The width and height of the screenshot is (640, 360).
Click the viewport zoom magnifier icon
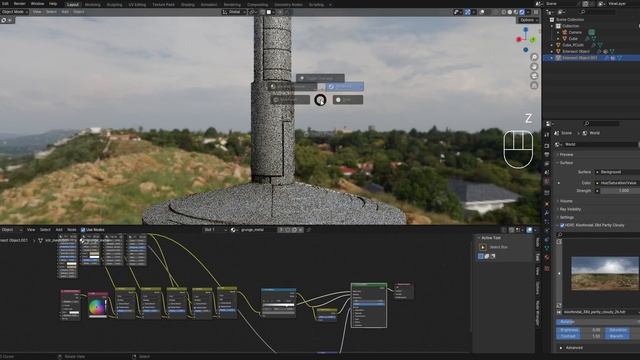pyautogui.click(x=534, y=57)
